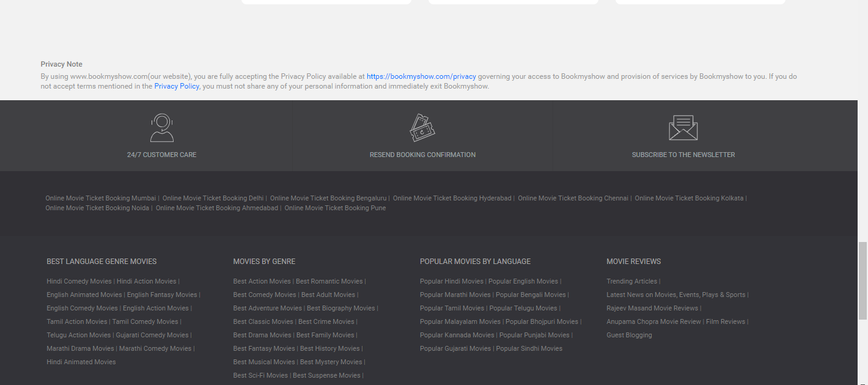This screenshot has width=868, height=385.
Task: Open Popular Kannada Movies
Action: coord(457,335)
